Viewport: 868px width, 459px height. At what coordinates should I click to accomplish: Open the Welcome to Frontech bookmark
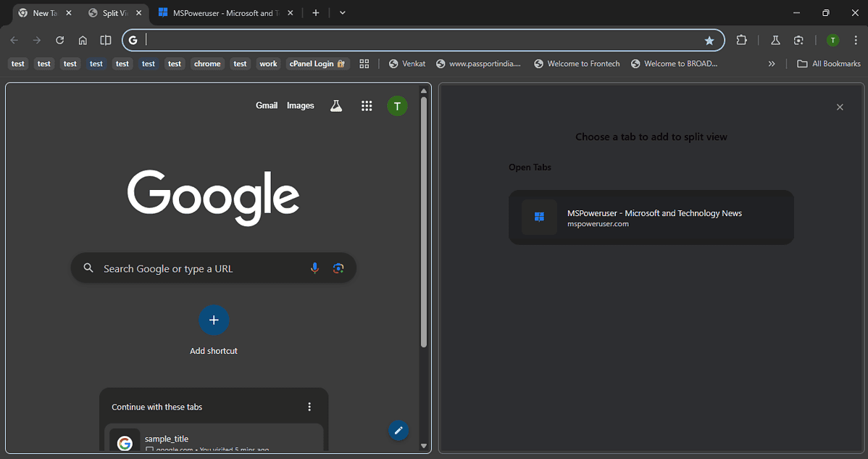point(577,64)
